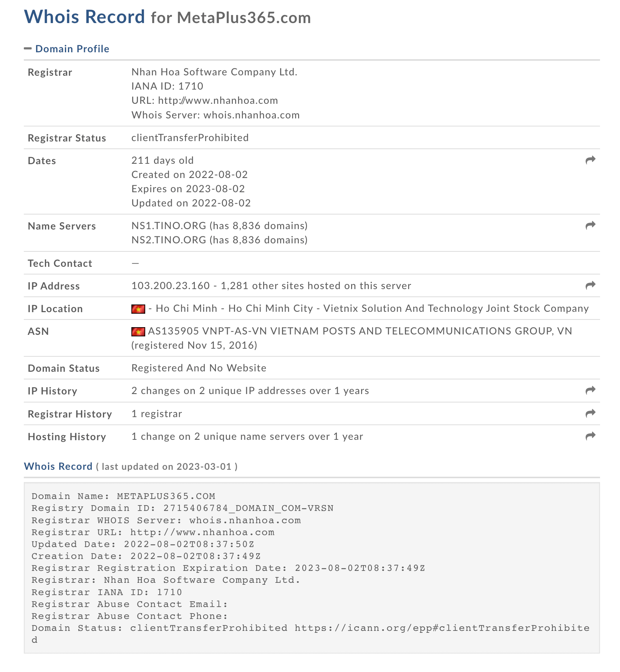Image resolution: width=620 pixels, height=672 pixels.
Task: Click the Registrar URL raw whois line
Action: pyautogui.click(x=153, y=532)
